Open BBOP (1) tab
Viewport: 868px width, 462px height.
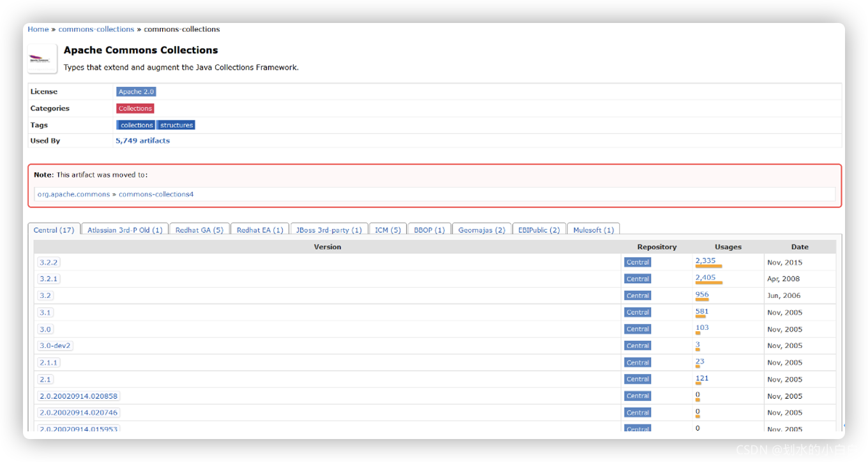[x=430, y=230]
